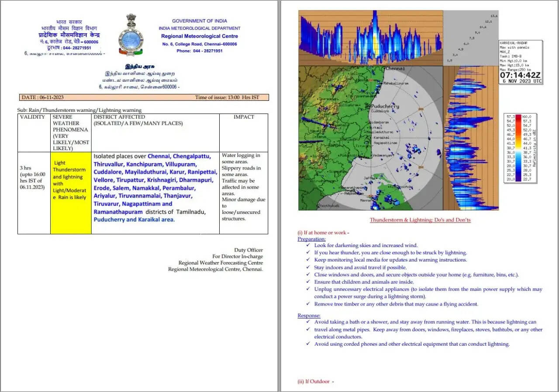Viewport: 559px width, 392px height.
Task: Click the 'Duty Officer' signature line
Action: coord(248,250)
